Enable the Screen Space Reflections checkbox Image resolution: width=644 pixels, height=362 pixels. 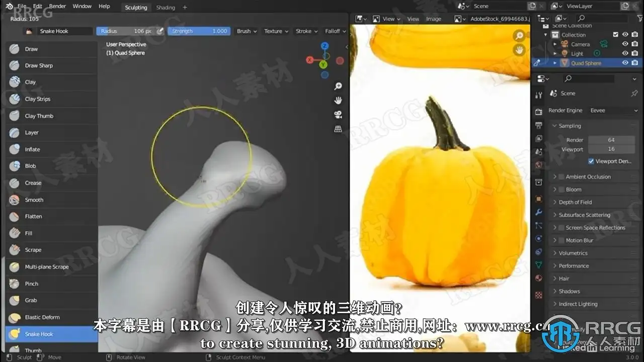561,228
